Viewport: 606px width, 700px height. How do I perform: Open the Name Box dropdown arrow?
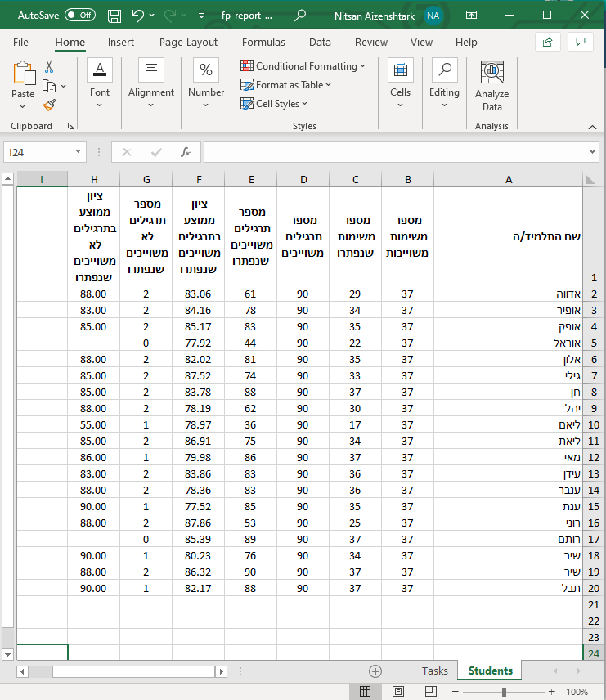tap(79, 152)
